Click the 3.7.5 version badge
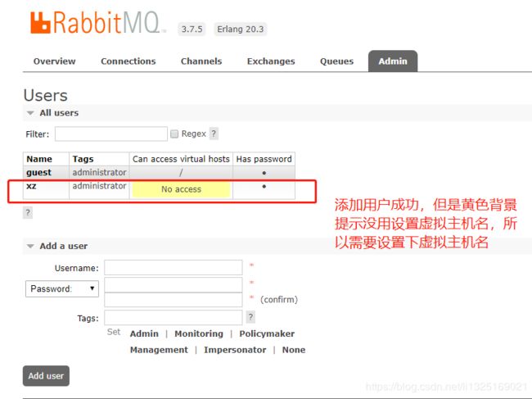The height and width of the screenshot is (399, 532). pos(192,29)
